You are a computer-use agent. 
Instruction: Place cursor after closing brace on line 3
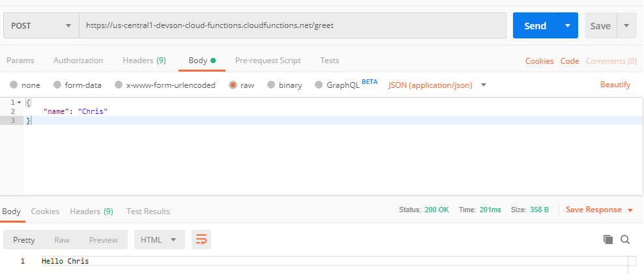31,120
